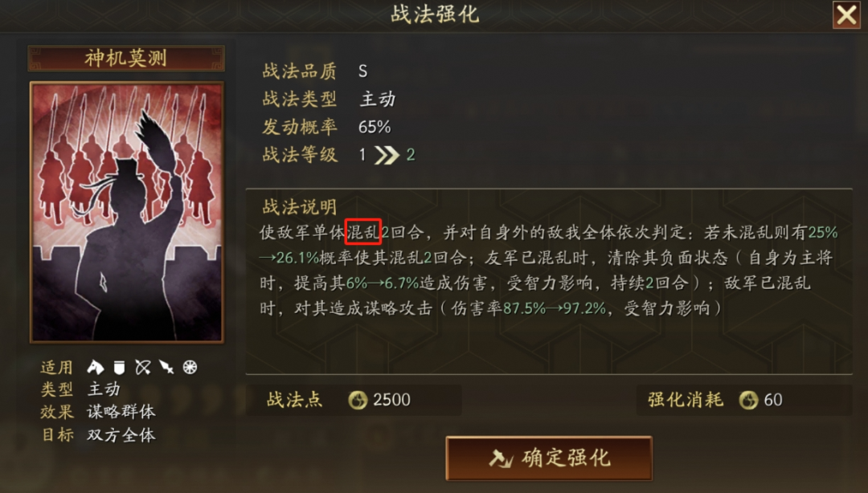The height and width of the screenshot is (493, 868).
Task: Click the double chevron level arrow
Action: [387, 155]
